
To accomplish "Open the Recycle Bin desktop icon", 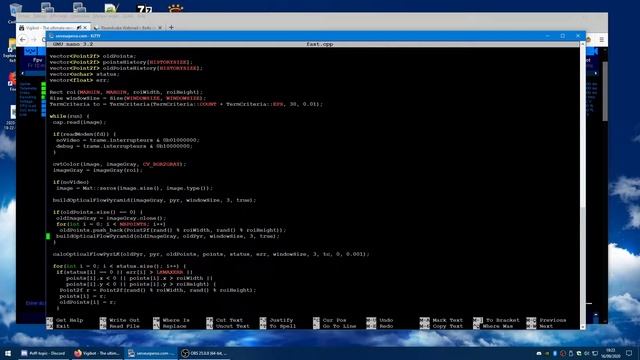I will [16, 9].
